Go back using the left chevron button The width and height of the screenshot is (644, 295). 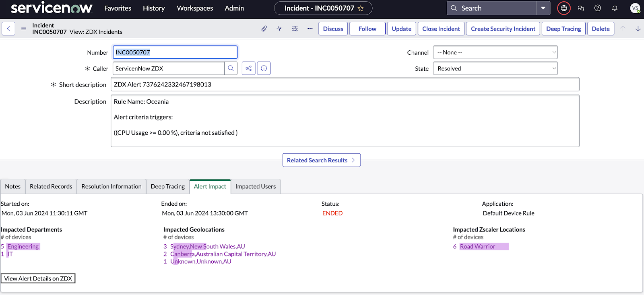(x=8, y=29)
